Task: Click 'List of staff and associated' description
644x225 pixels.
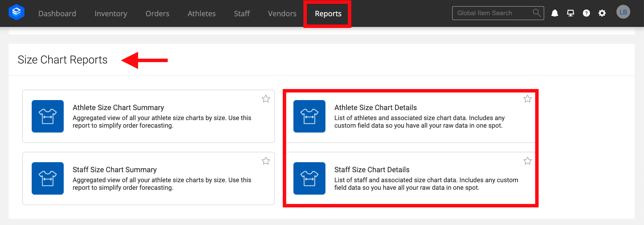Action: pos(426,184)
